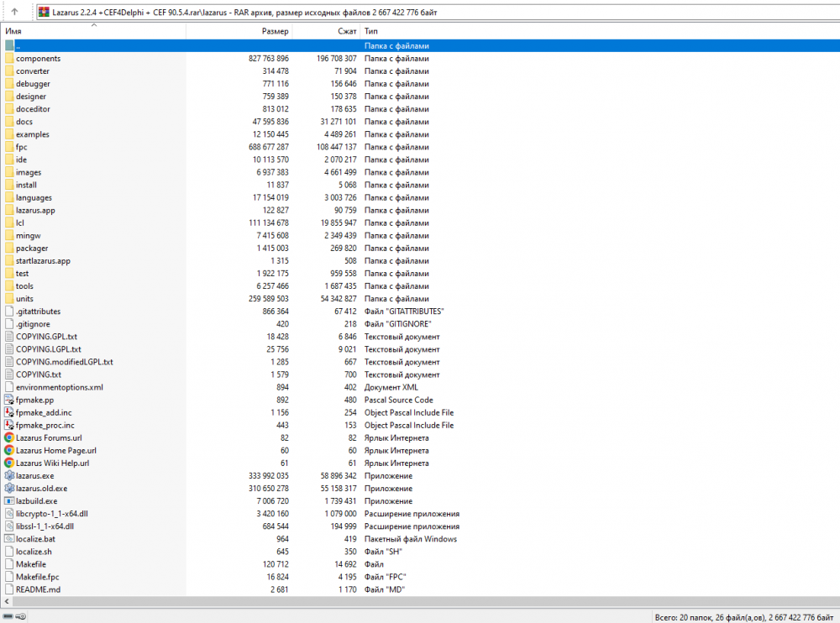Select the lazarus.app folder name

(x=35, y=211)
